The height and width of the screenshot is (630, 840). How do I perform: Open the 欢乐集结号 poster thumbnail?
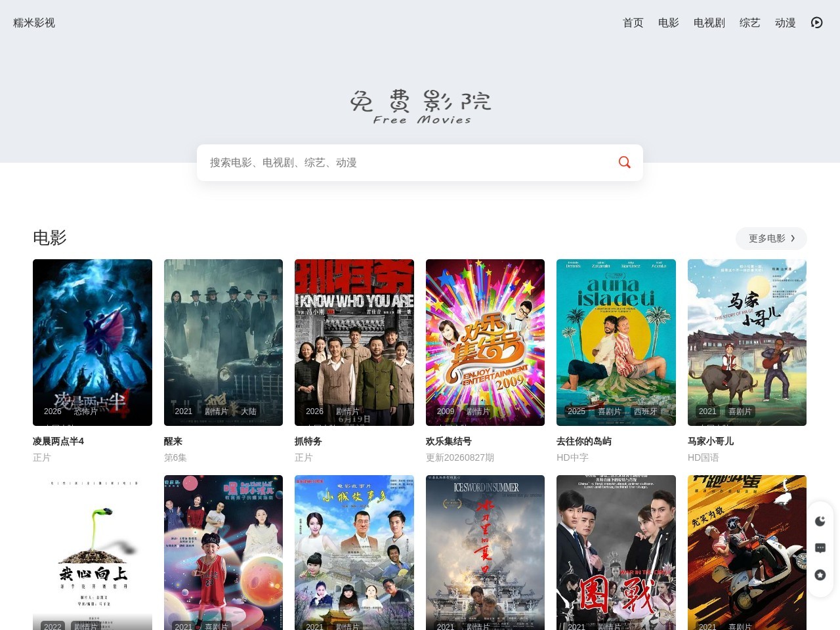point(485,343)
